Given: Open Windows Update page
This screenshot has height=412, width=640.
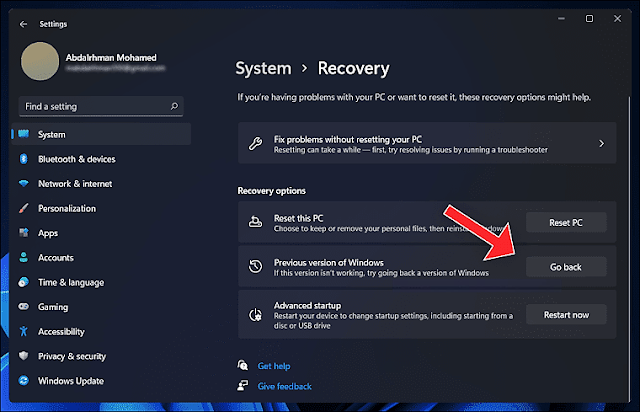Looking at the screenshot, I should click(71, 381).
